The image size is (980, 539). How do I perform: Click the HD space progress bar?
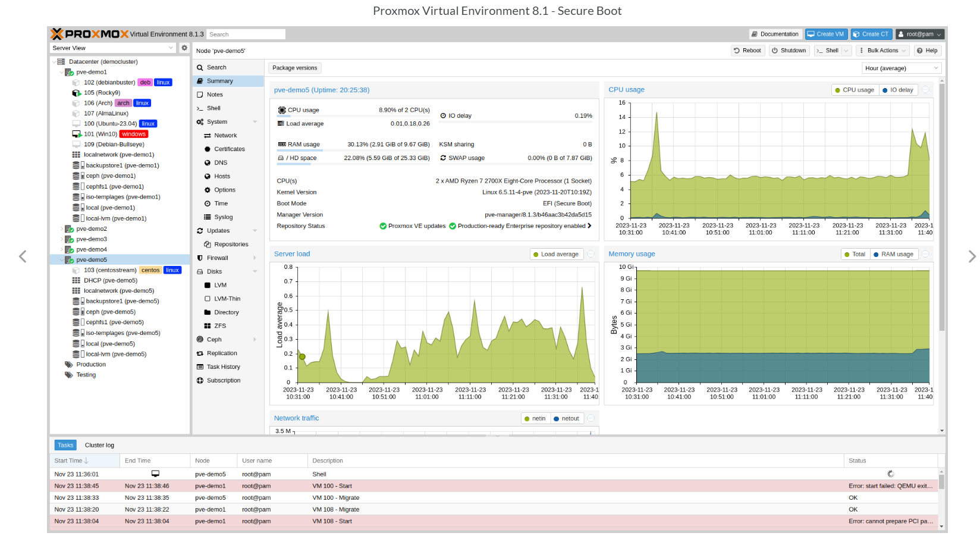353,164
